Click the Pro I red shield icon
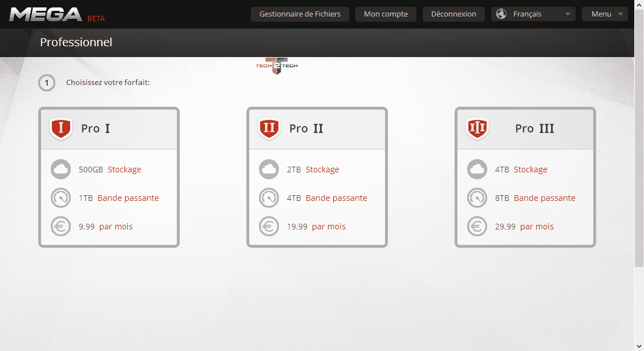Image resolution: width=644 pixels, height=351 pixels. coord(61,128)
